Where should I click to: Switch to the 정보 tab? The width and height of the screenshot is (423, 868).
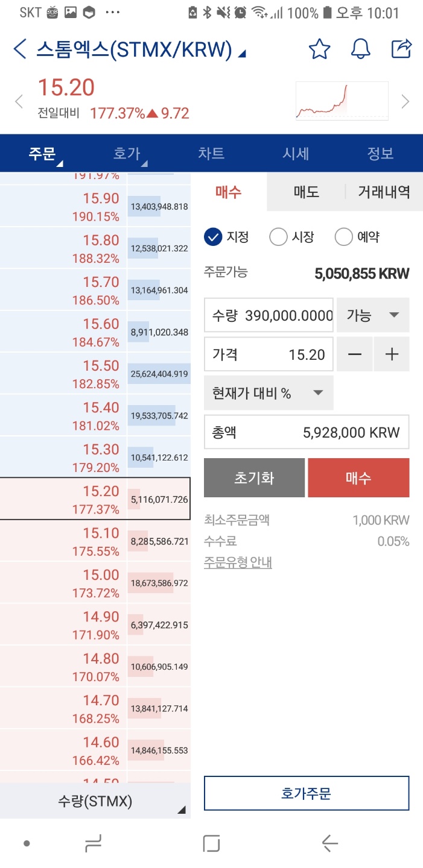[380, 153]
